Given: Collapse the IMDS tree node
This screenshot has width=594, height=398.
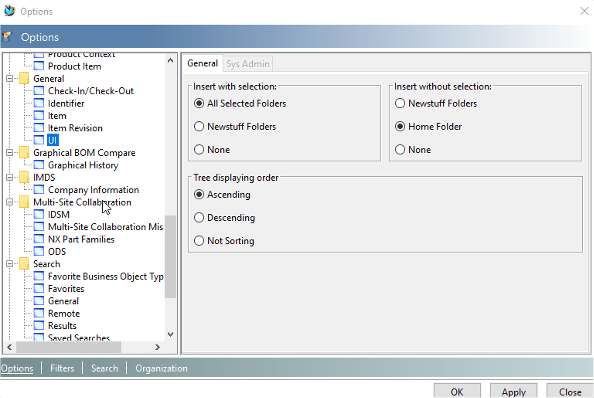Looking at the screenshot, I should click(9, 177).
